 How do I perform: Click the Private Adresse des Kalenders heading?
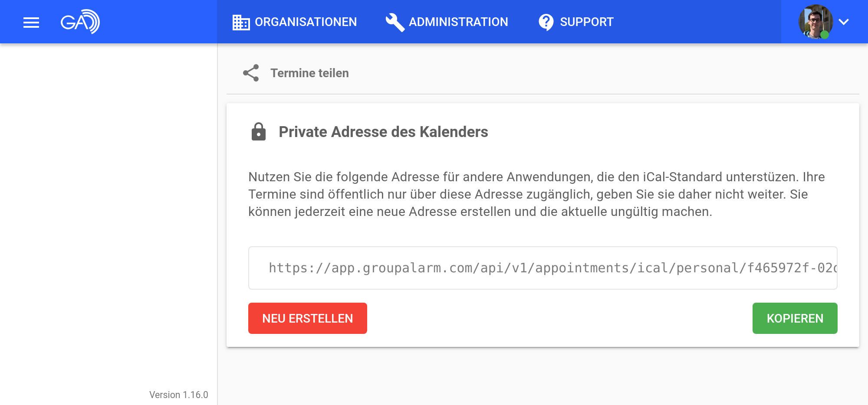tap(383, 132)
